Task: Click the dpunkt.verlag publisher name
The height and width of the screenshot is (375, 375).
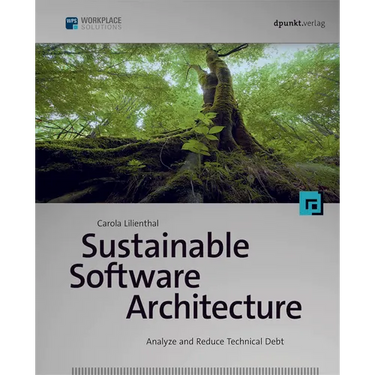Action: (299, 23)
